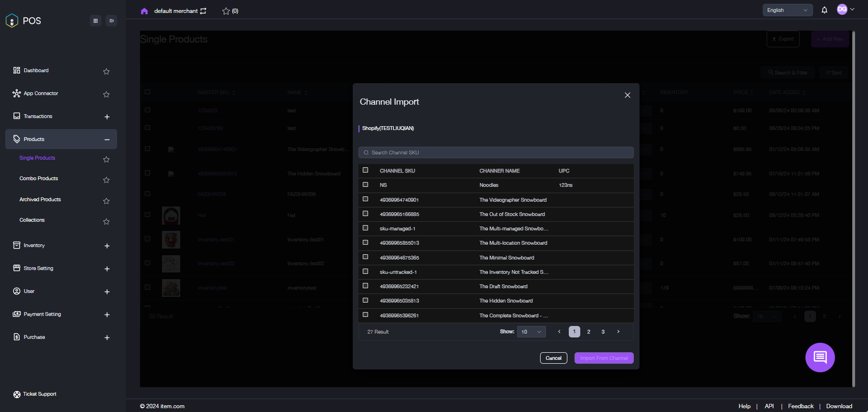This screenshot has width=868, height=412.
Task: Go to Collections in sidebar menu
Action: pyautogui.click(x=32, y=220)
